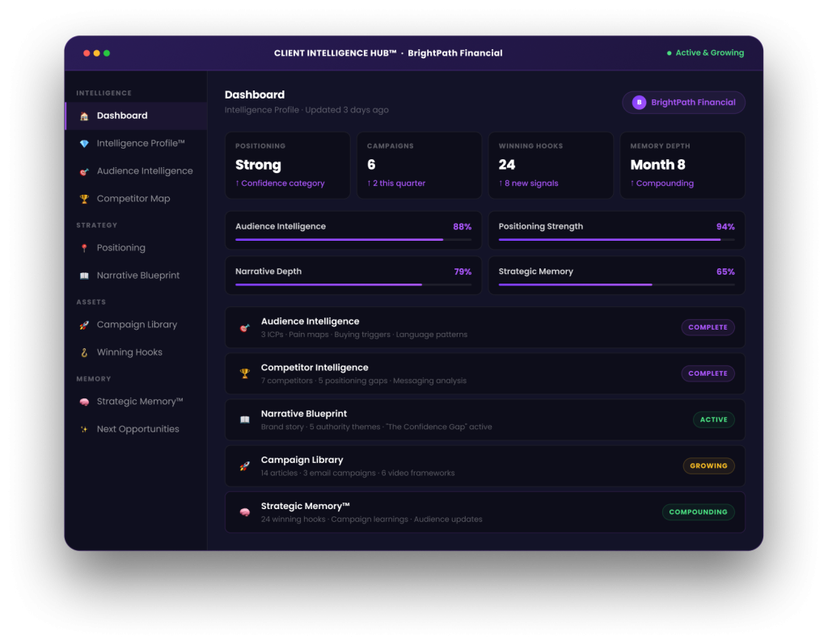
Task: Click the brain icon beside Strategic Memory in the sidebar
Action: coord(84,402)
